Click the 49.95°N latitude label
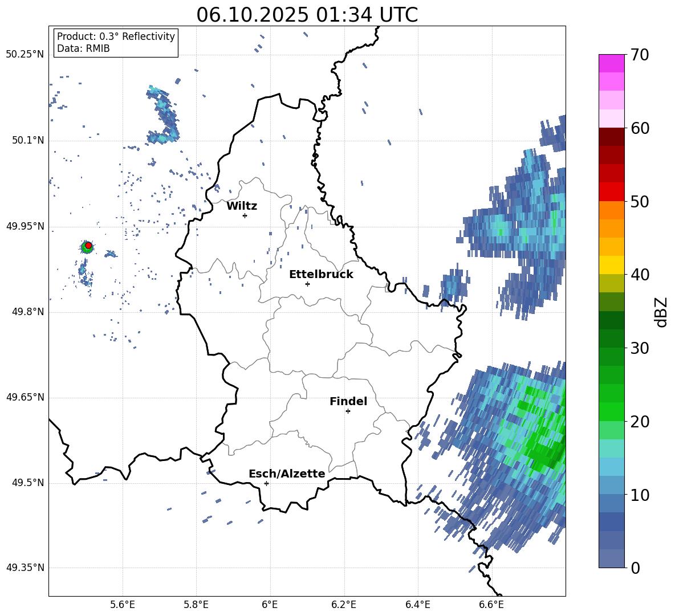 tap(25, 226)
